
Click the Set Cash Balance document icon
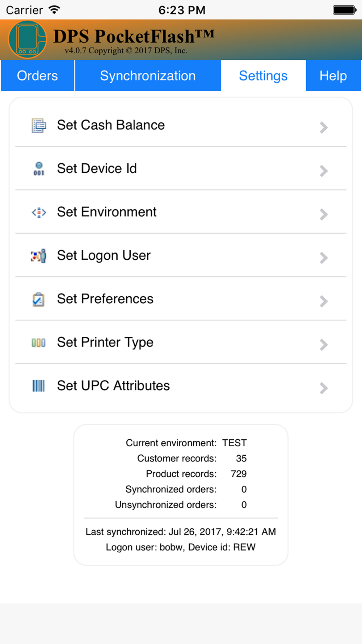pyautogui.click(x=39, y=125)
